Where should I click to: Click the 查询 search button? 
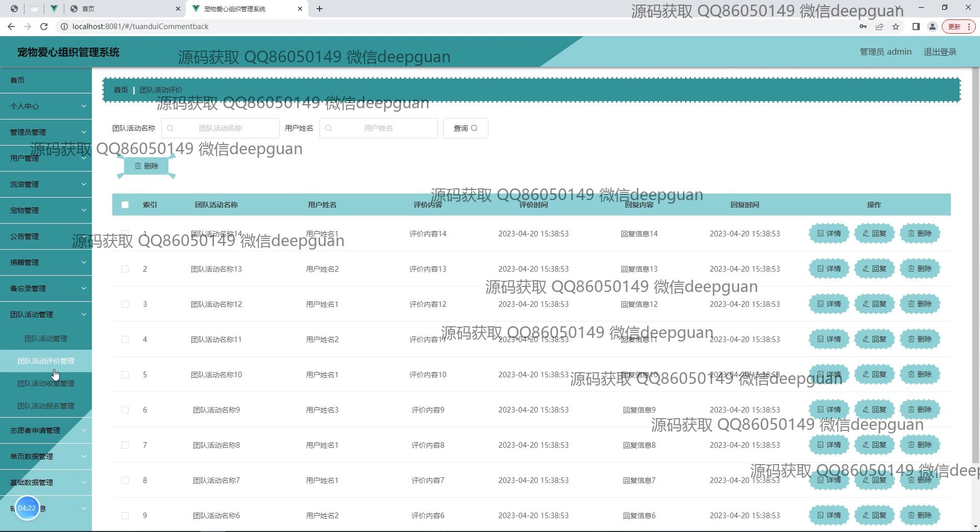[465, 128]
